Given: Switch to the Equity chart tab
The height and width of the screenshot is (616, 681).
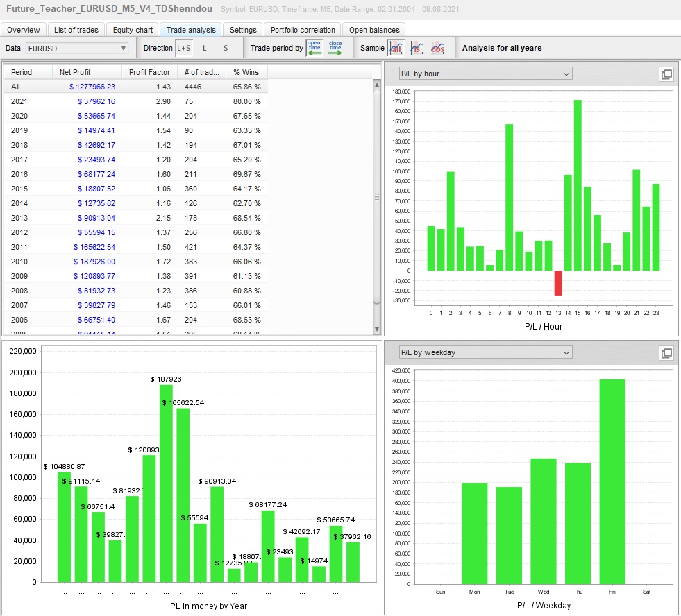Looking at the screenshot, I should pos(133,30).
